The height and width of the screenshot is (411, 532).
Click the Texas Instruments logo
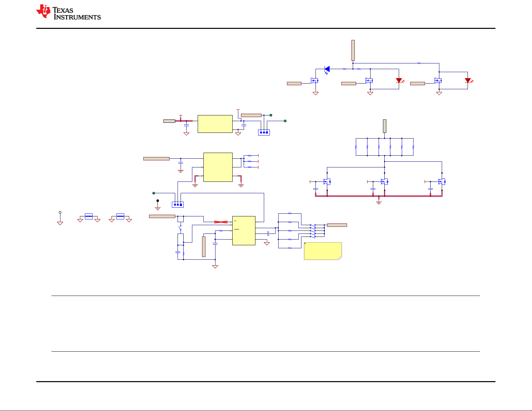pyautogui.click(x=68, y=12)
